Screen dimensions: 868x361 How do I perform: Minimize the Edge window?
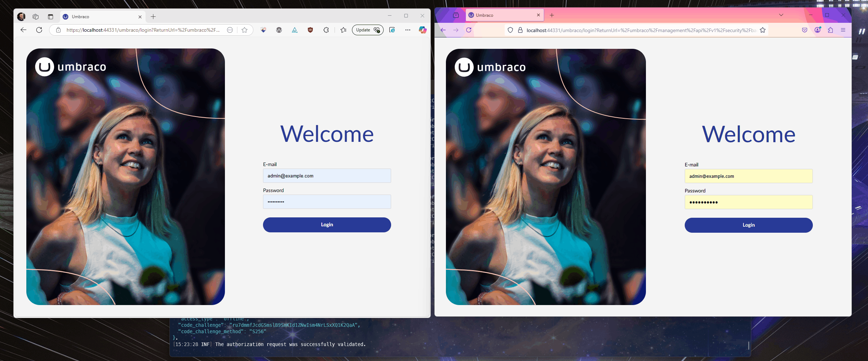coord(390,16)
